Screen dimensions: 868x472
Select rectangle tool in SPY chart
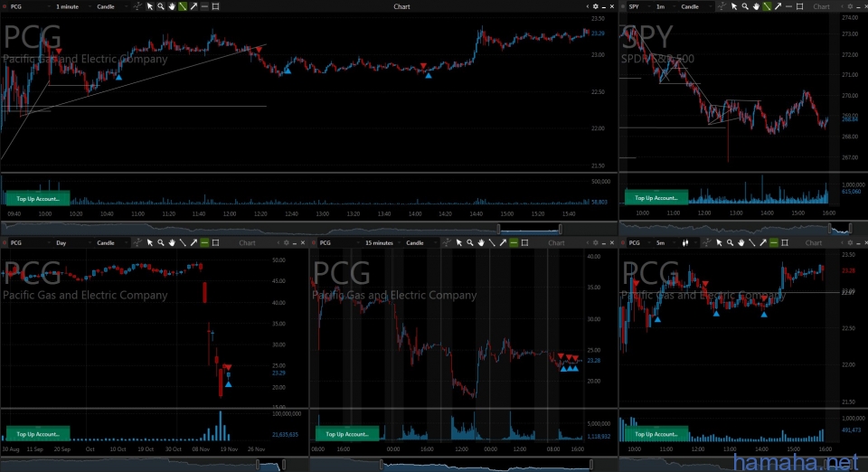(x=799, y=6)
